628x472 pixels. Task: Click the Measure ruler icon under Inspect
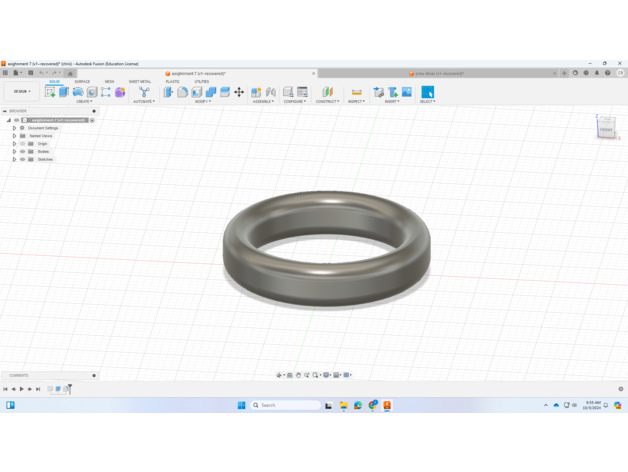click(x=356, y=92)
